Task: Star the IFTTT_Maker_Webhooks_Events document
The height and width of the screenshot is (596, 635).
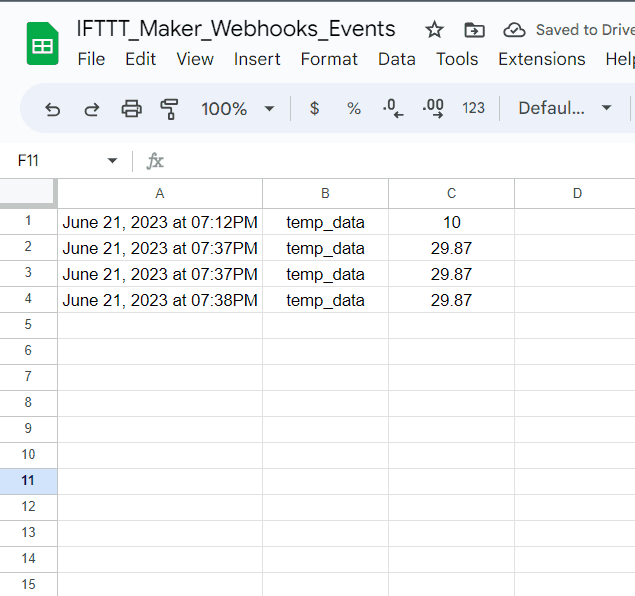Action: coord(434,30)
